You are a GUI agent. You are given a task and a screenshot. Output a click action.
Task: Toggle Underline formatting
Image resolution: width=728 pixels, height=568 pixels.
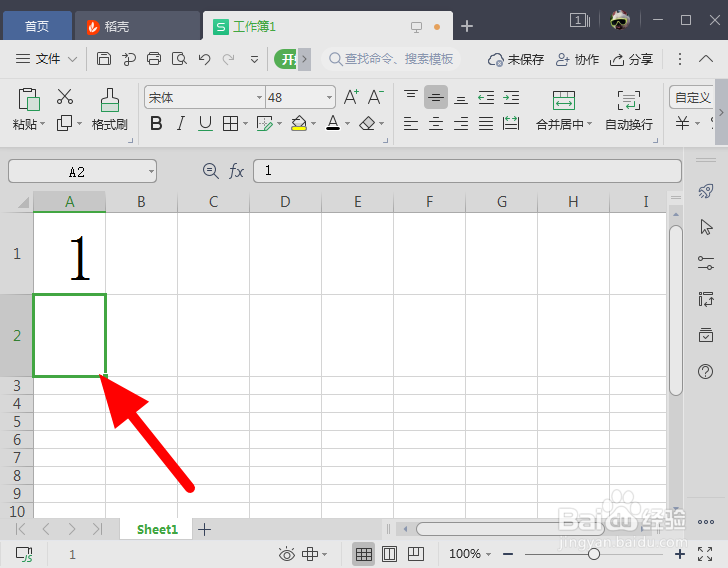[205, 124]
